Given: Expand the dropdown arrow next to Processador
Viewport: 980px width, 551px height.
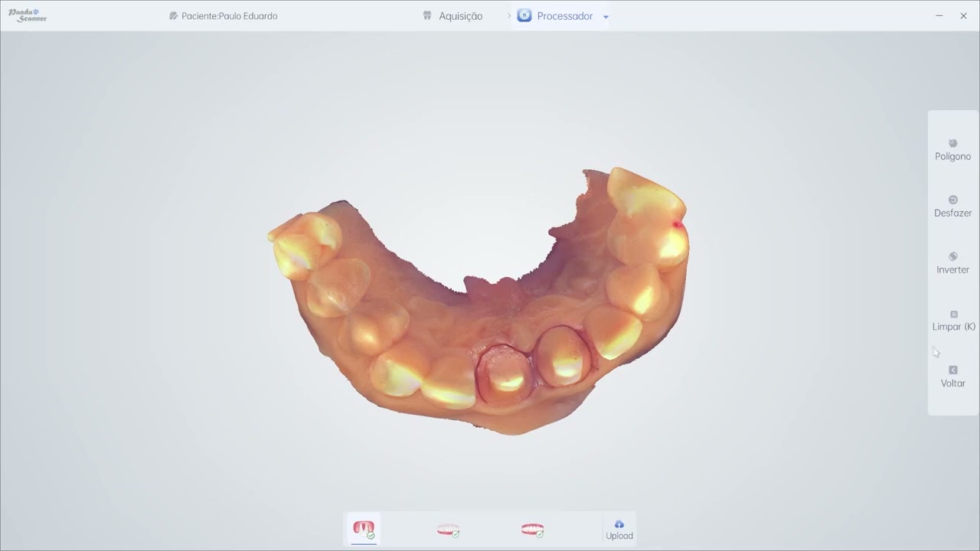Looking at the screenshot, I should point(606,17).
